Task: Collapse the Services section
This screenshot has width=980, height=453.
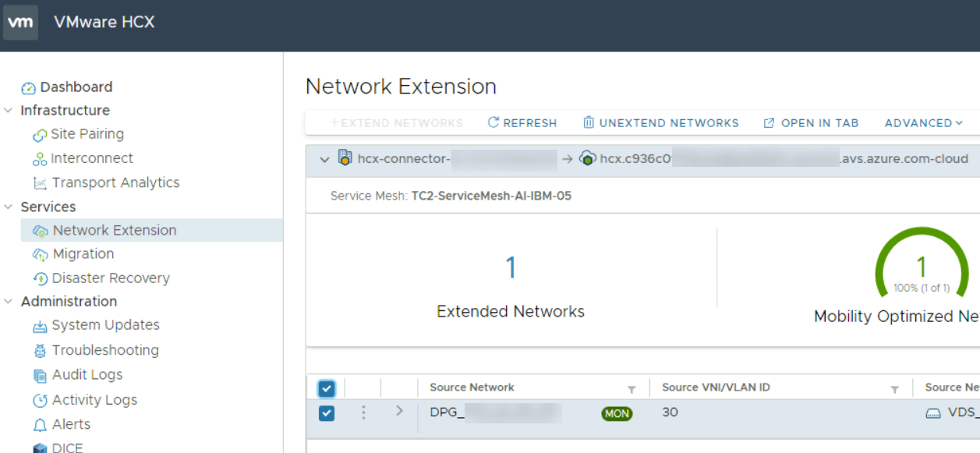Action: [x=9, y=207]
